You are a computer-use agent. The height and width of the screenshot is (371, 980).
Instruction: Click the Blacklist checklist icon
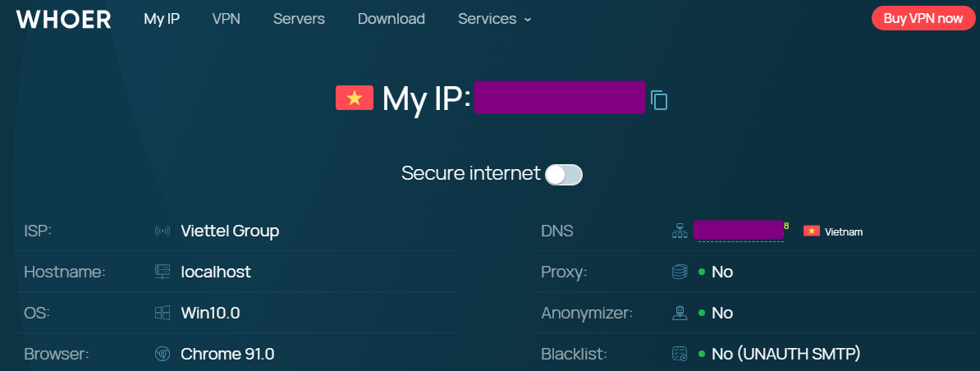coord(680,355)
